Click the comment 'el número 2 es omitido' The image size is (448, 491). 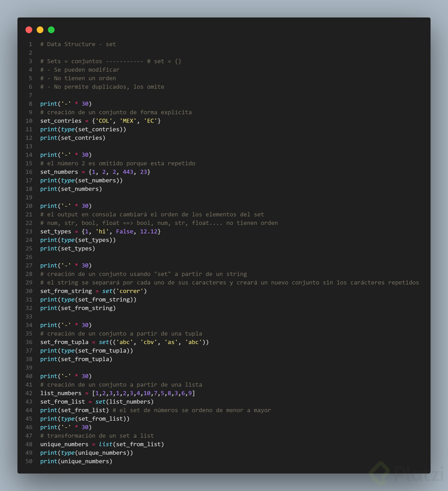pyautogui.click(x=118, y=164)
